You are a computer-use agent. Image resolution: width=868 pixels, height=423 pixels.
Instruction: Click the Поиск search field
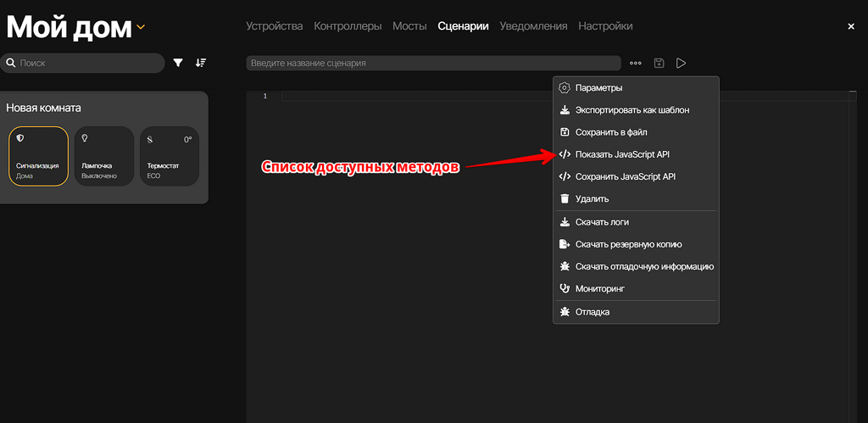click(x=85, y=64)
